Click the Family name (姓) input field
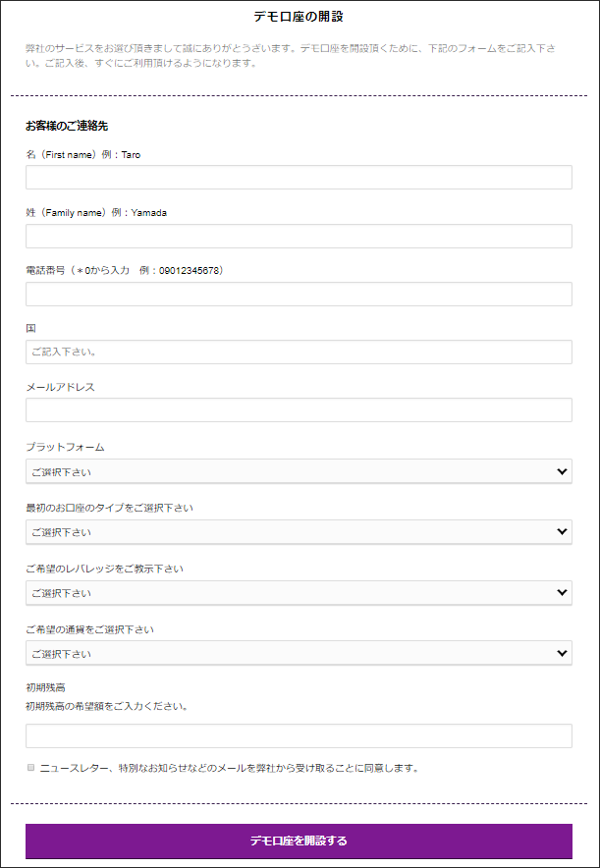Screen dimensions: 600x868 pos(299,236)
